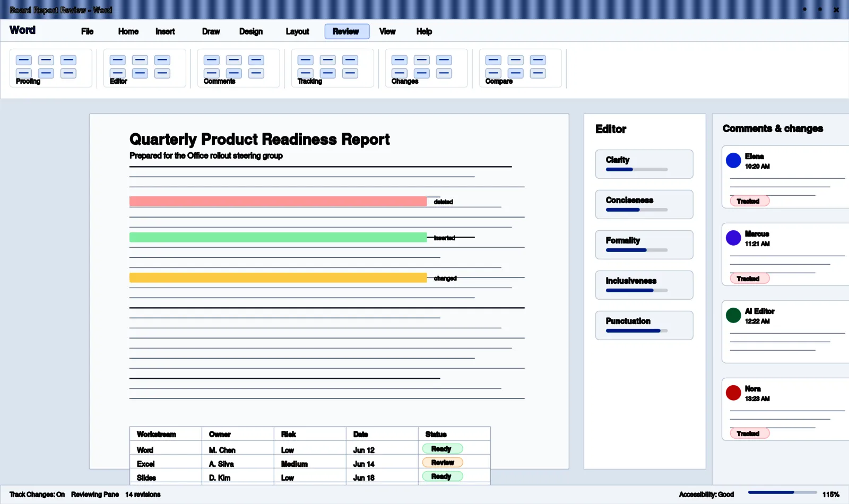Select the red deleted revision bar

[278, 202]
